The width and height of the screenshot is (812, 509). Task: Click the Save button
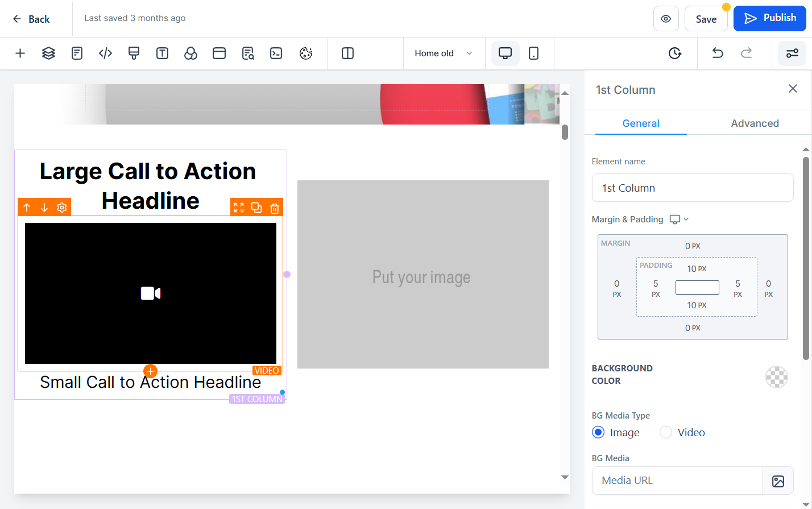(x=706, y=19)
